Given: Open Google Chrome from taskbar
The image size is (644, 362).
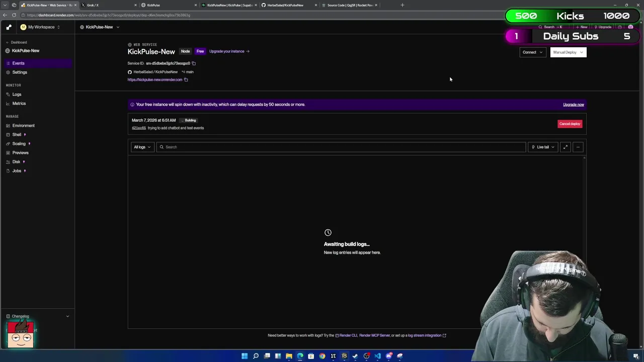Looking at the screenshot, I should pyautogui.click(x=322, y=356).
